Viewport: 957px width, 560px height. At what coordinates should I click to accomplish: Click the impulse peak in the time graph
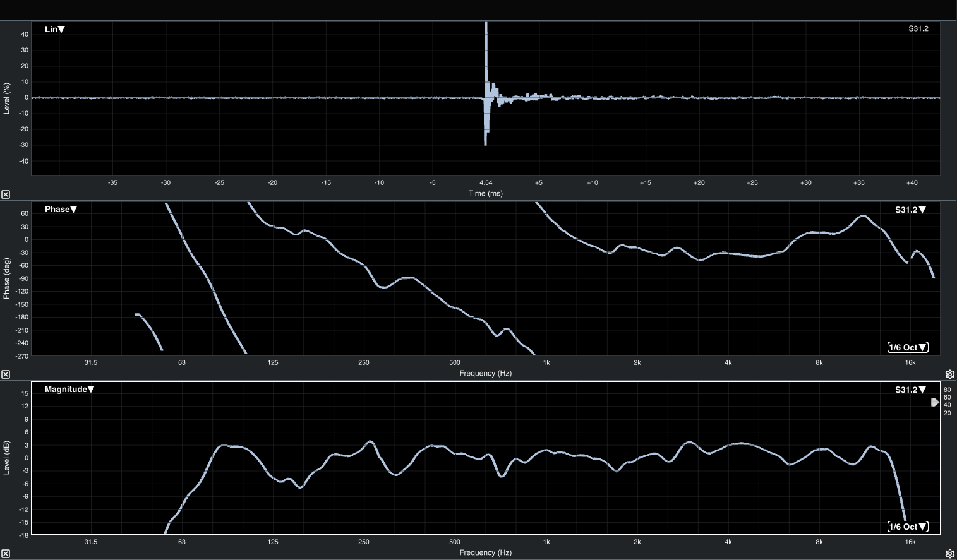click(x=486, y=28)
